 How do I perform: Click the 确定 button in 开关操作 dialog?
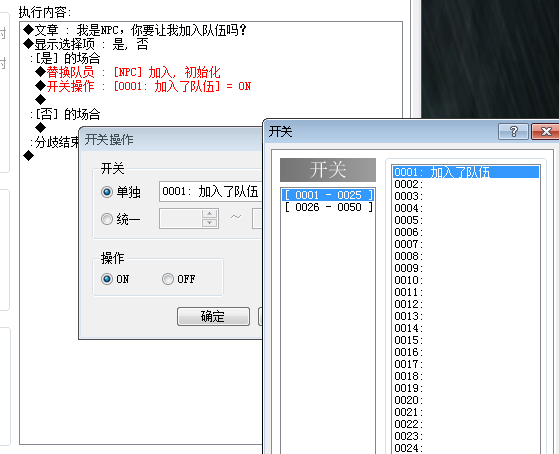pos(213,316)
